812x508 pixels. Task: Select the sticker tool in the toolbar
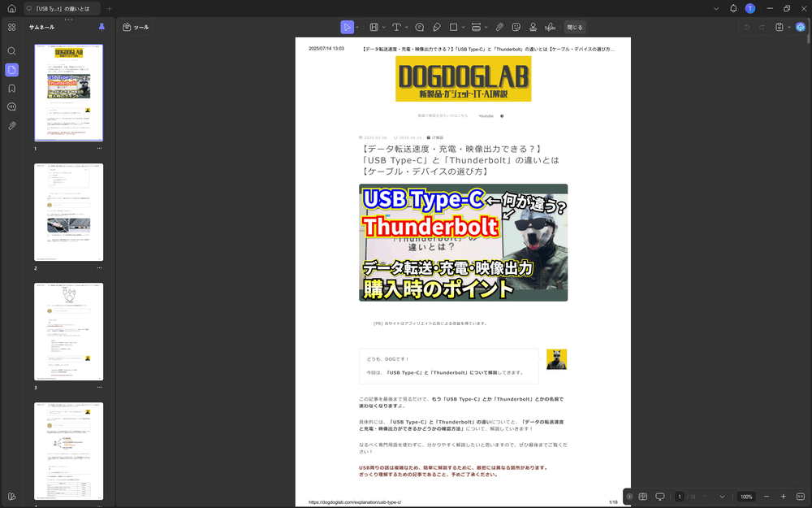click(516, 27)
